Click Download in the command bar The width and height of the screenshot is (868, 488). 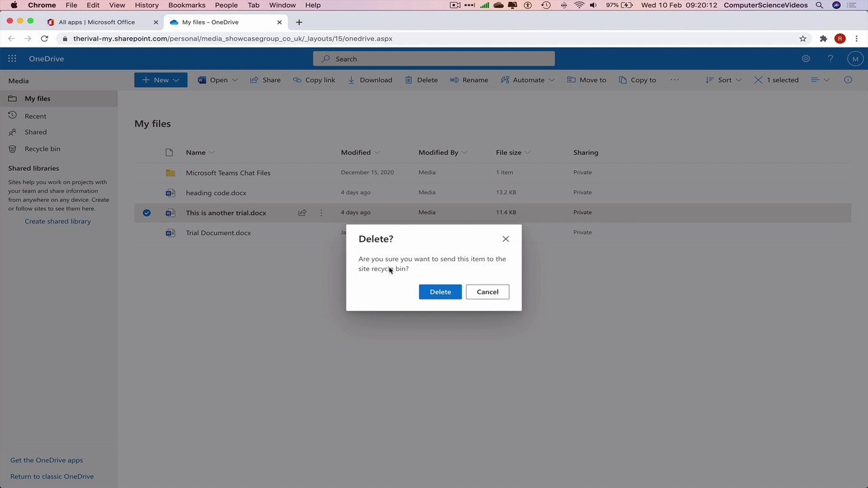pos(370,80)
